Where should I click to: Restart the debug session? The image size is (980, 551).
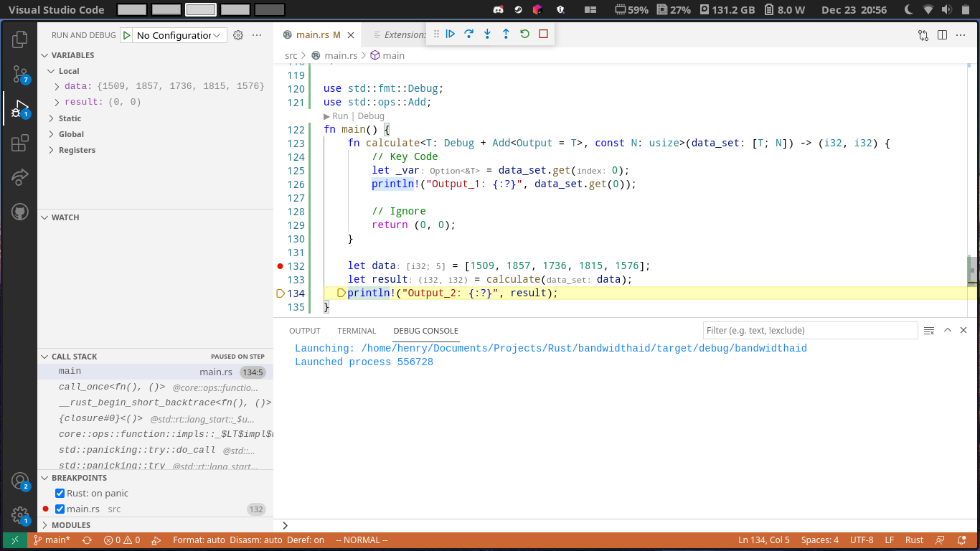pos(524,34)
